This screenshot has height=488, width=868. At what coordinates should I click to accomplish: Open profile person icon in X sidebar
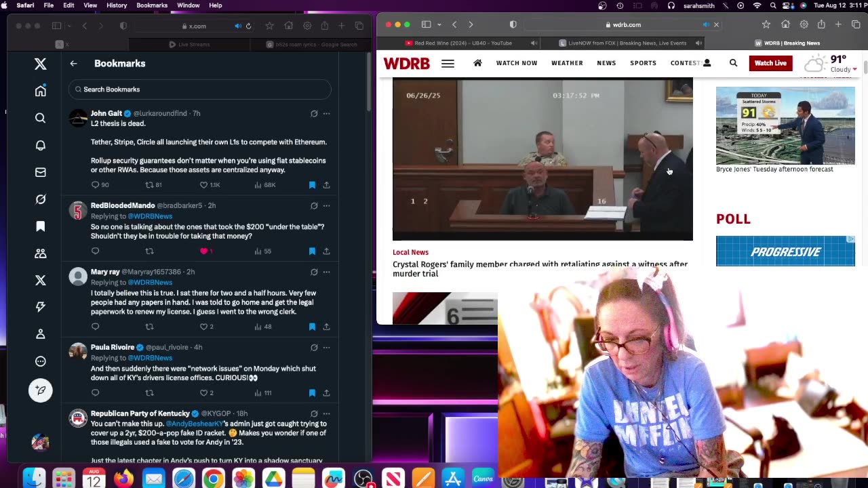click(41, 334)
